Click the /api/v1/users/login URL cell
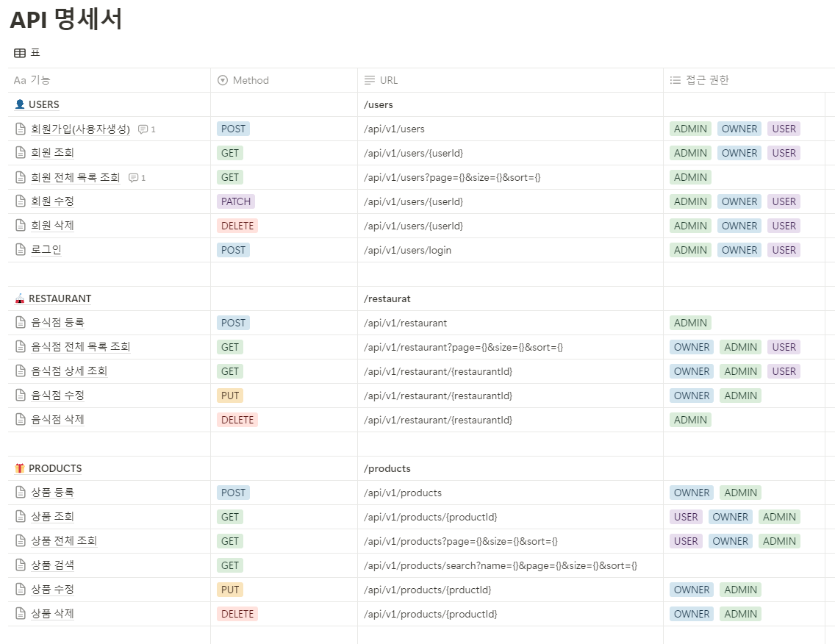This screenshot has height=644, width=835. click(x=510, y=250)
